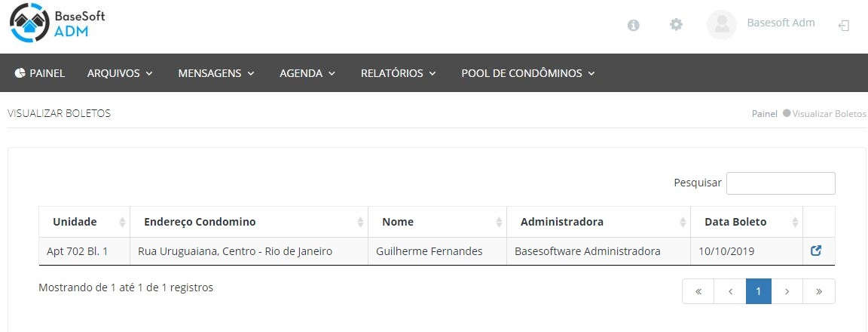
Task: Open the RELATÓRIOS menu
Action: 398,73
